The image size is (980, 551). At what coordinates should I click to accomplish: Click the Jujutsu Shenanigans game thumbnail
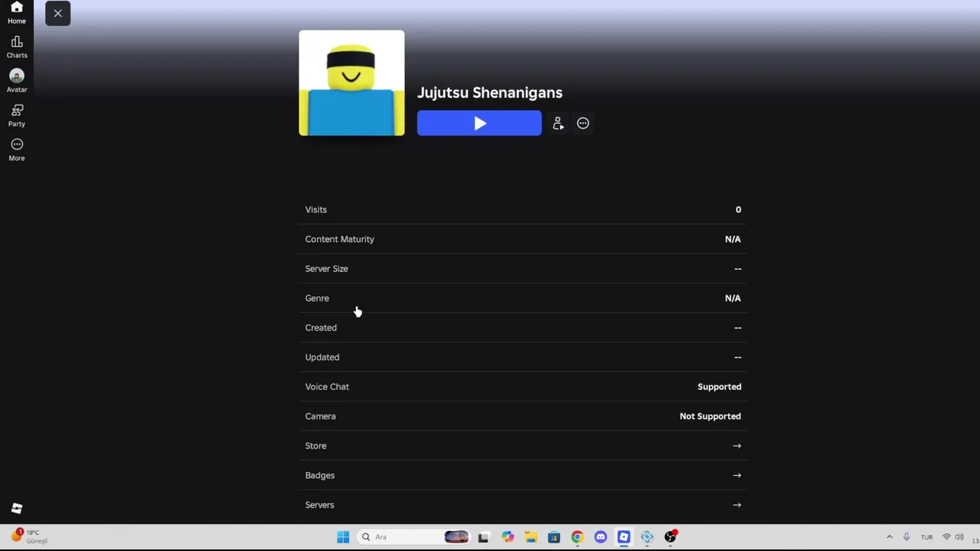pyautogui.click(x=351, y=83)
